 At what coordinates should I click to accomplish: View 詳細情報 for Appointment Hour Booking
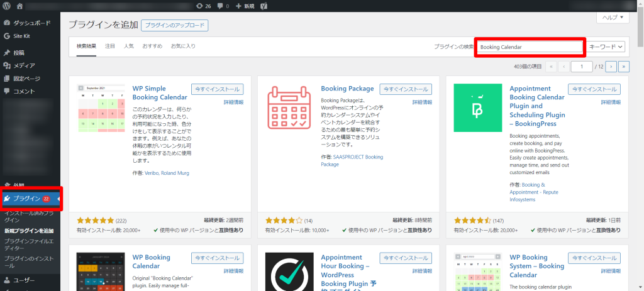422,271
